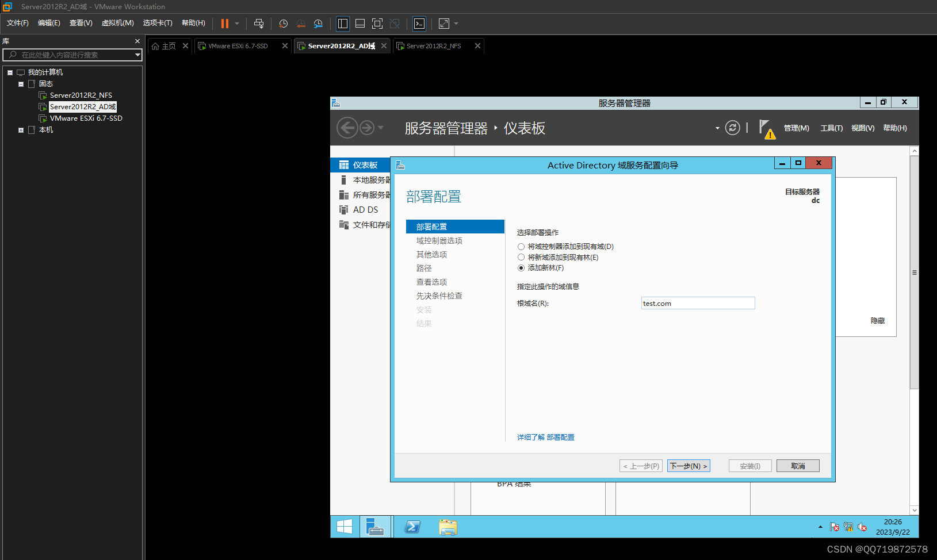Select Server2012R2_AD域 in the library tree
Viewport: 937px width, 560px height.
click(82, 107)
